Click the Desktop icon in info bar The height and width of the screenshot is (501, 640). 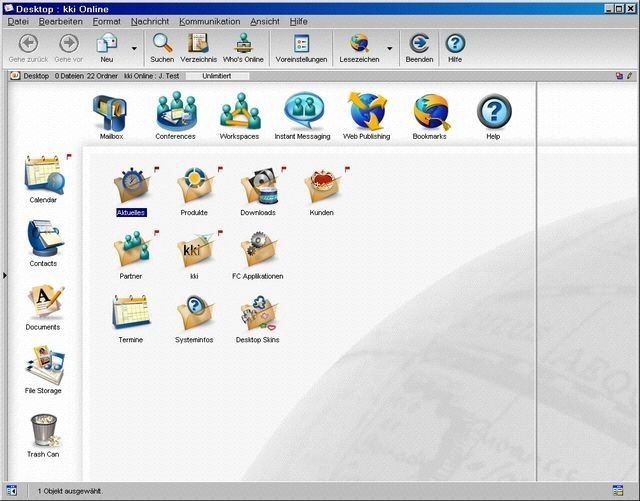coord(16,76)
